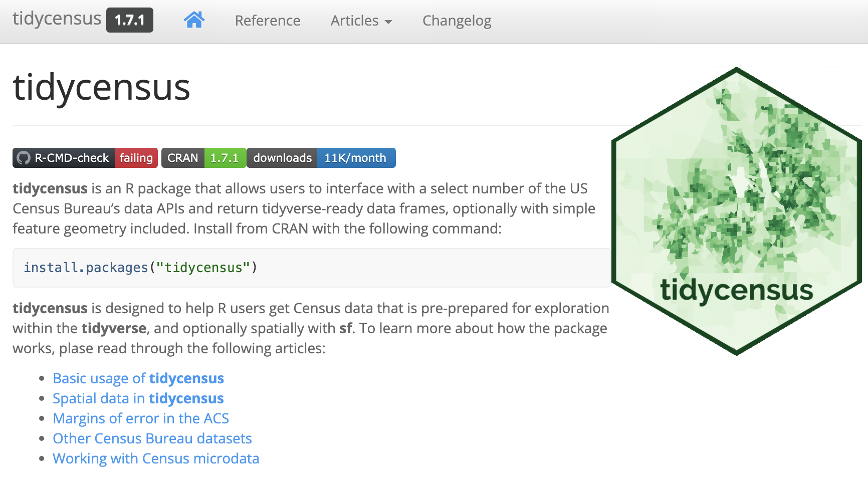
Task: Click the tidycensus page heading
Action: tap(102, 88)
